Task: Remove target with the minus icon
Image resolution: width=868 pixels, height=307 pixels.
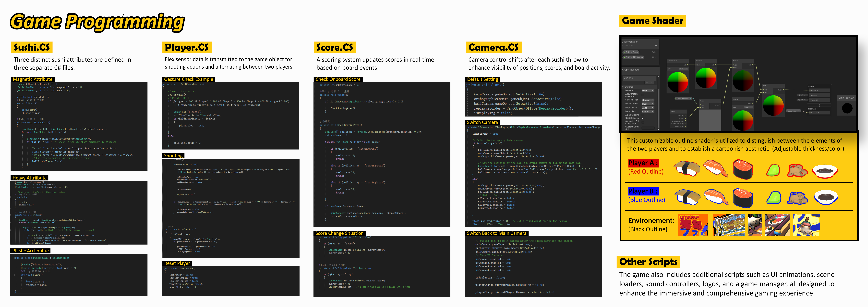Action: pyautogui.click(x=651, y=82)
